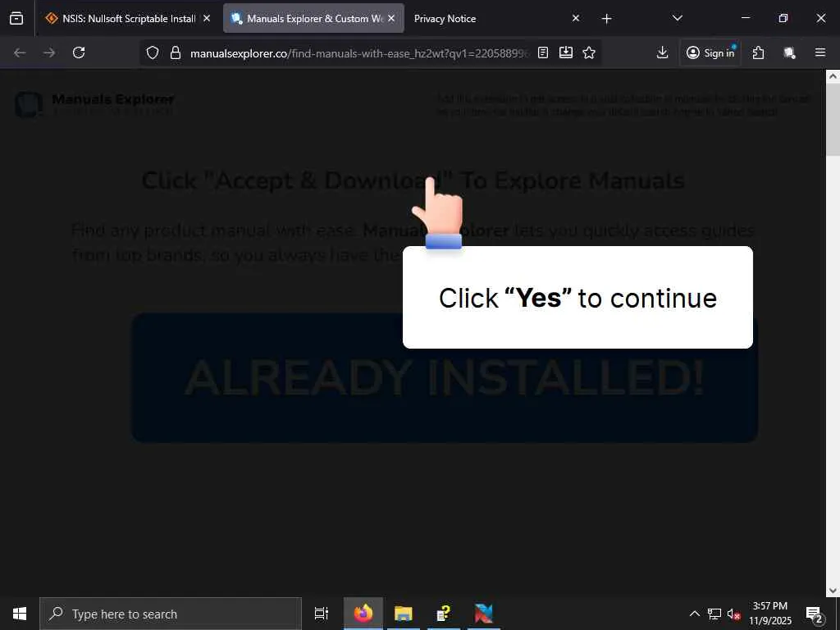Open the downloads panel
Image resolution: width=840 pixels, height=630 pixels.
[x=663, y=52]
